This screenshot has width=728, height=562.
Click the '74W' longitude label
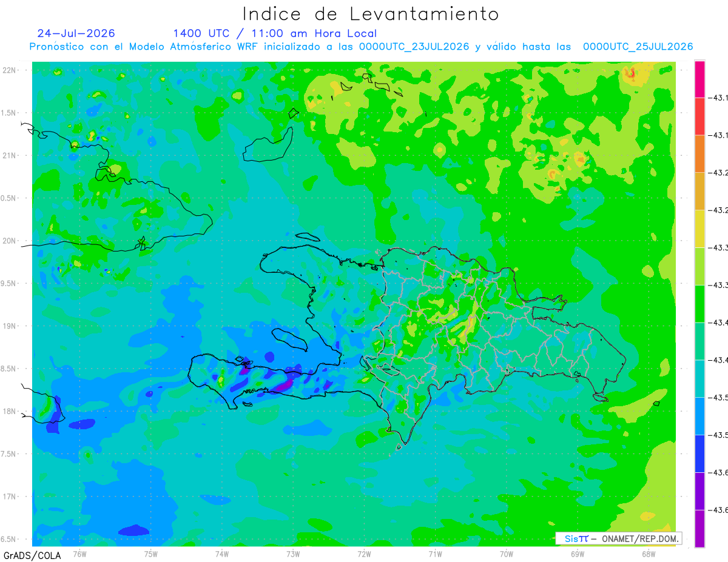[221, 554]
